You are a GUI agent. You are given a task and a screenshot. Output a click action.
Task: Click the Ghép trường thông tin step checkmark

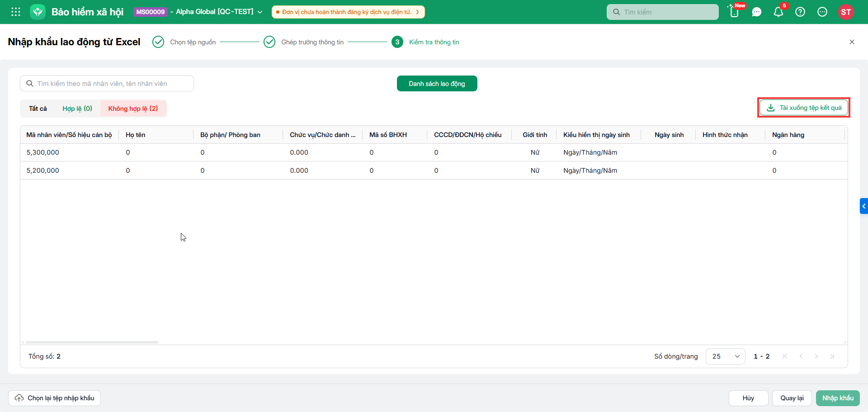[269, 42]
